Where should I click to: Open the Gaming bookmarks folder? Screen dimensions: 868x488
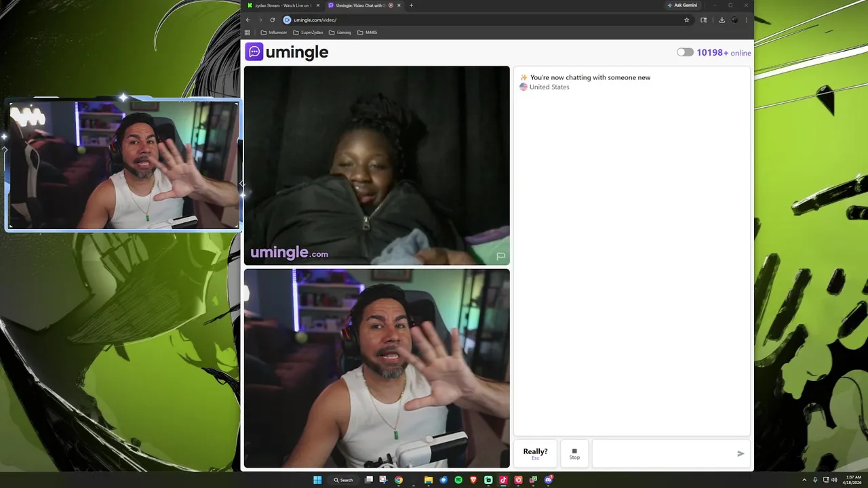click(x=340, y=33)
